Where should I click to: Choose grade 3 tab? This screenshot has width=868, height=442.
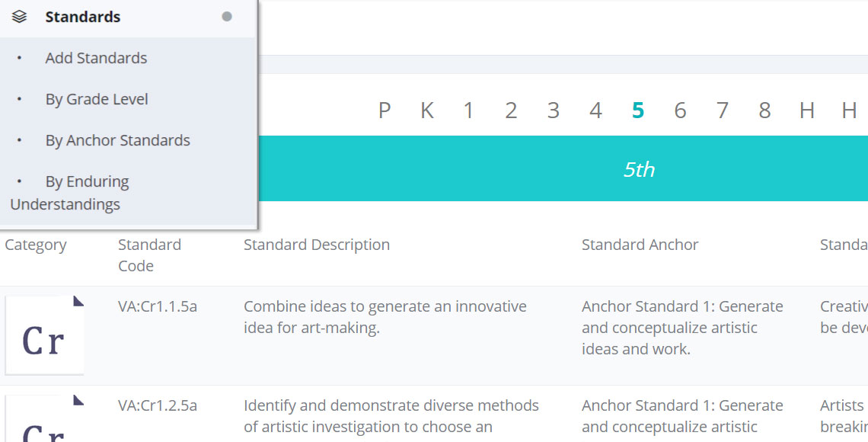click(x=554, y=111)
